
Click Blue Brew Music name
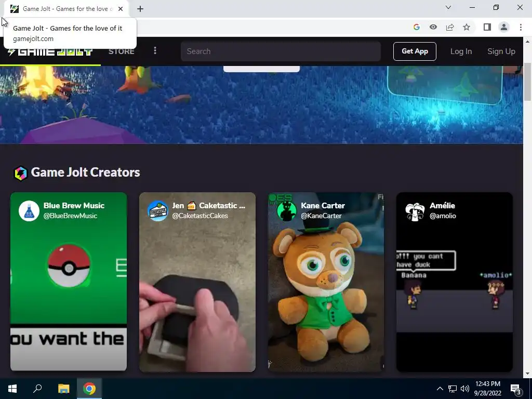tap(74, 206)
